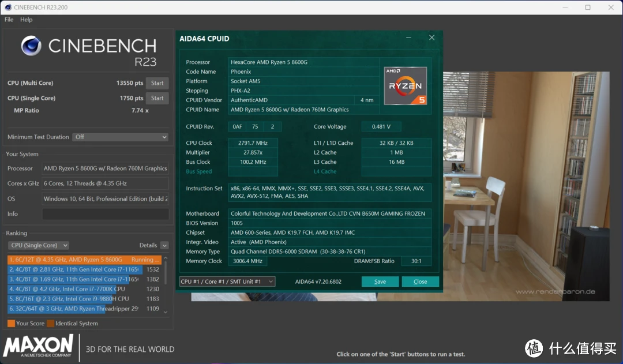Click the Cinebench logo sphere icon
The height and width of the screenshot is (364, 623).
point(31,46)
